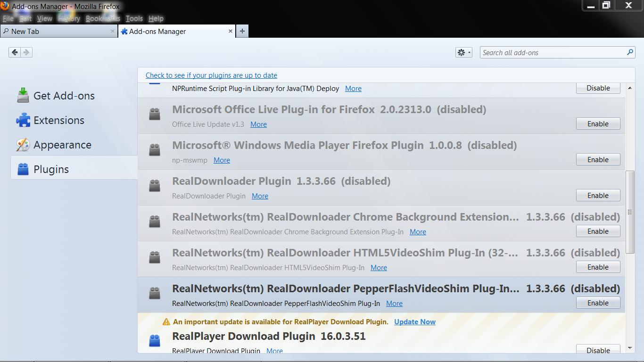Disable the NPRuntime Script Plug-in for Java

coord(598,88)
